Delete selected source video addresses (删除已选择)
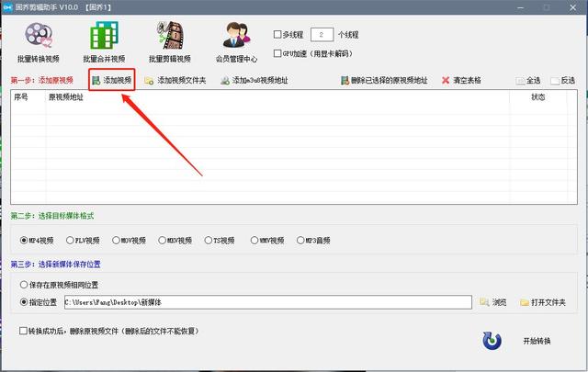 [383, 80]
